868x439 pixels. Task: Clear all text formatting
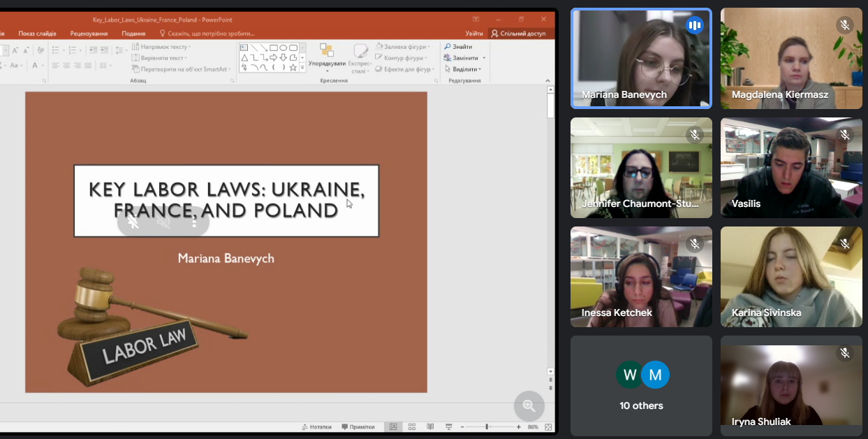coord(41,50)
